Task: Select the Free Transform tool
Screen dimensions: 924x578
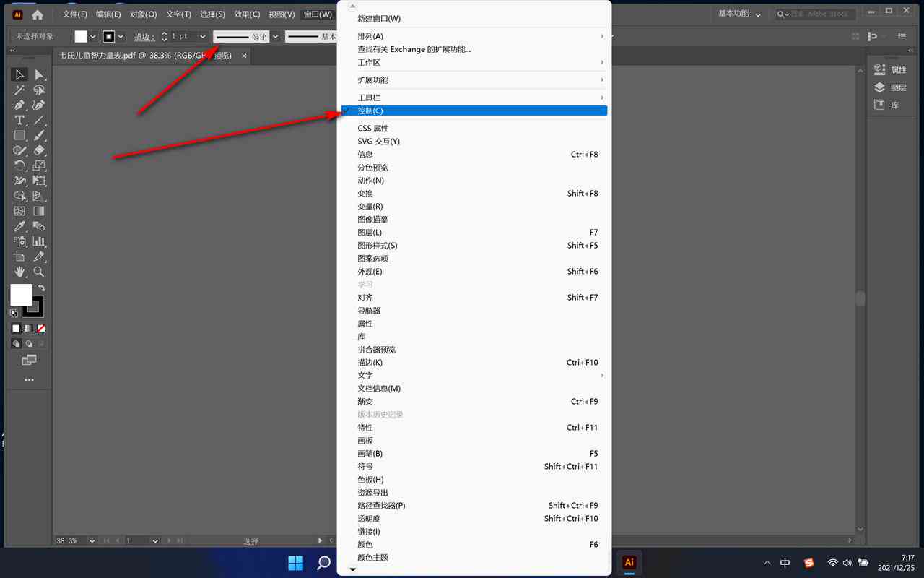Action: coord(39,181)
